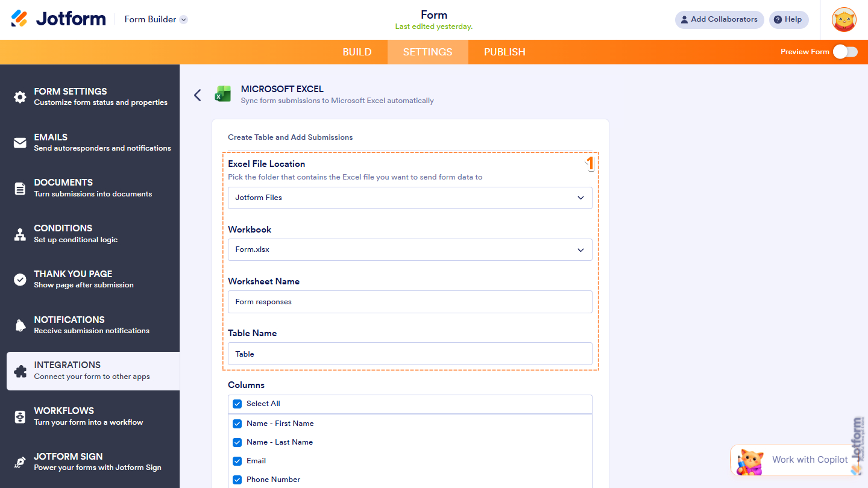Open the Integrations panel icon
The image size is (868, 488).
point(19,371)
